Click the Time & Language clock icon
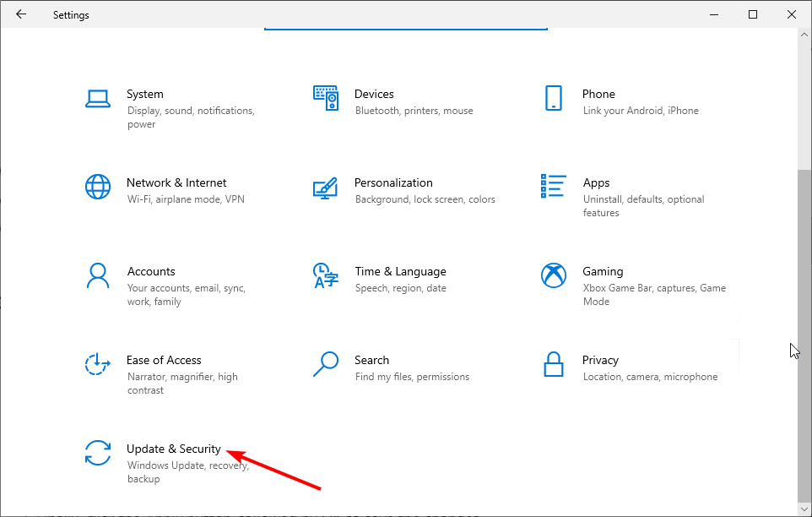812x517 pixels. 326,275
